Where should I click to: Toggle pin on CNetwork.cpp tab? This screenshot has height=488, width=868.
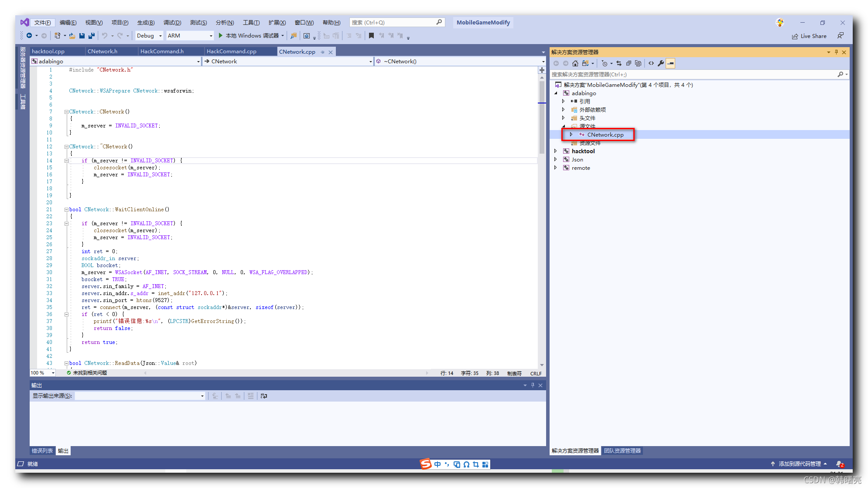coord(323,52)
